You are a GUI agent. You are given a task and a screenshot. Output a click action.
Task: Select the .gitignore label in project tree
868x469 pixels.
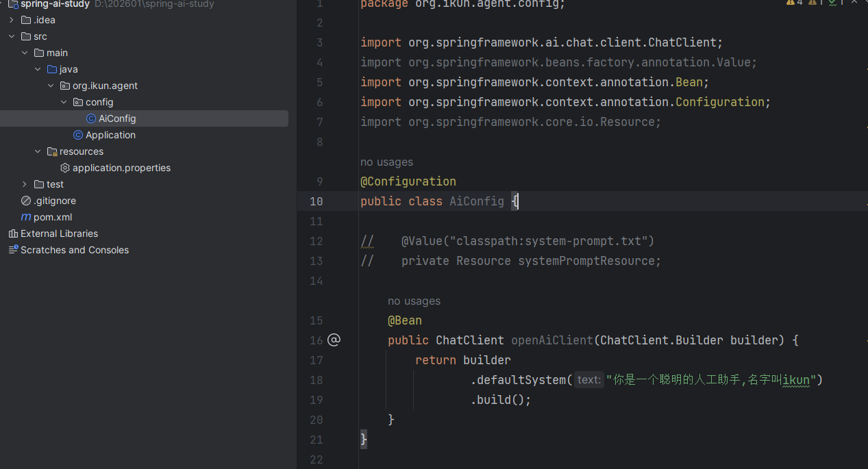[55, 201]
